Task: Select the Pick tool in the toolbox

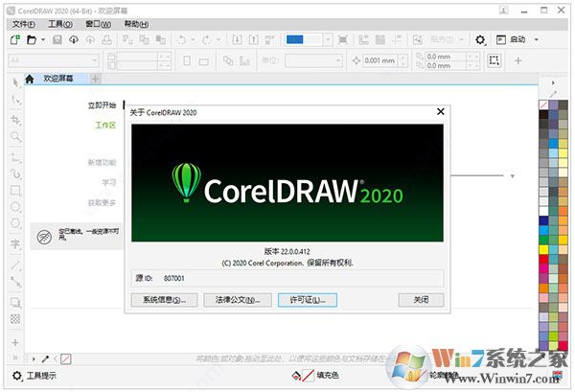Action: click(x=15, y=82)
